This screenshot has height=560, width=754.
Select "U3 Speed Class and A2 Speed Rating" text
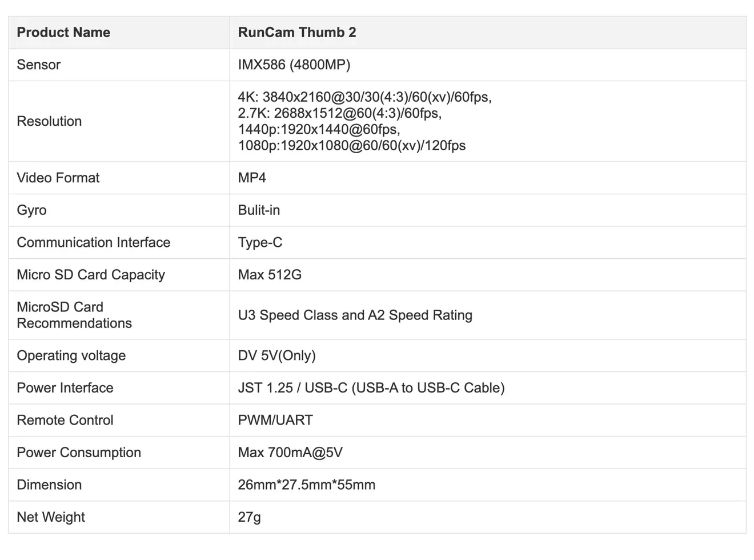[355, 315]
